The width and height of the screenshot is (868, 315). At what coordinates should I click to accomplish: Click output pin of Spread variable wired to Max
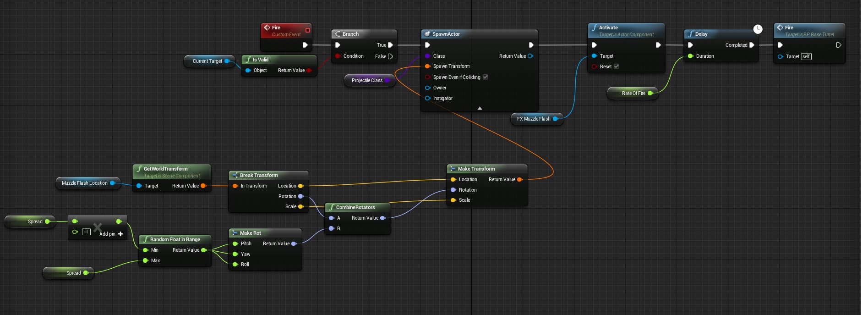click(86, 273)
